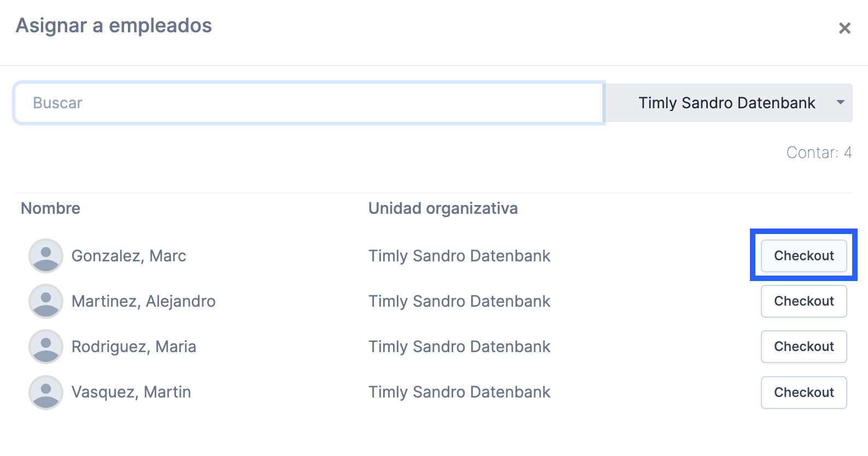Click the dropdown caret arrow icon
The image size is (868, 456).
click(x=840, y=102)
